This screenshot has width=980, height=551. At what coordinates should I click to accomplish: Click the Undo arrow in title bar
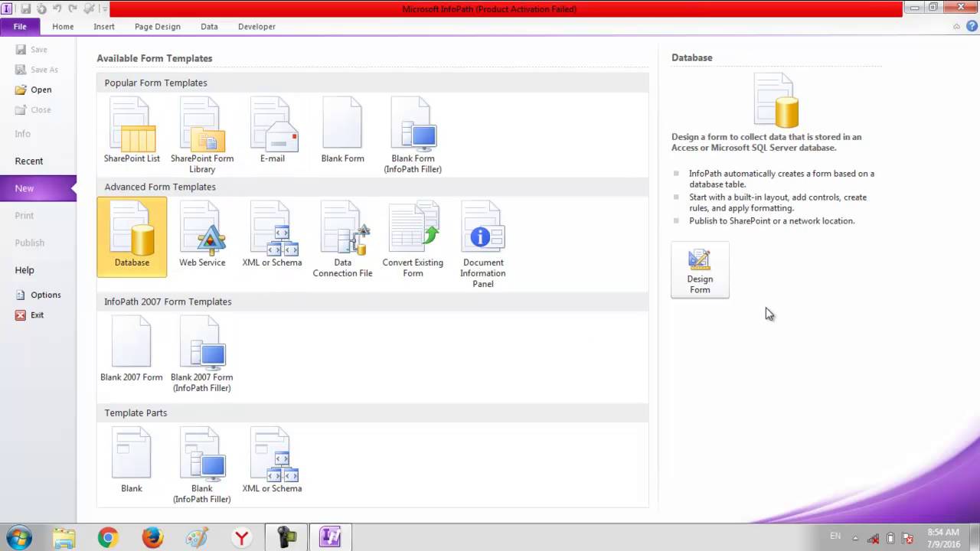[57, 8]
